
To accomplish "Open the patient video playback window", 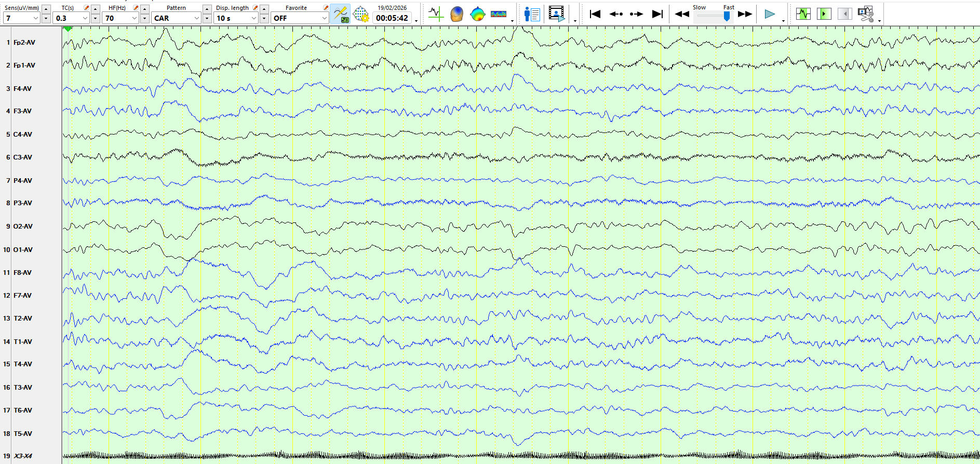I will coord(557,14).
